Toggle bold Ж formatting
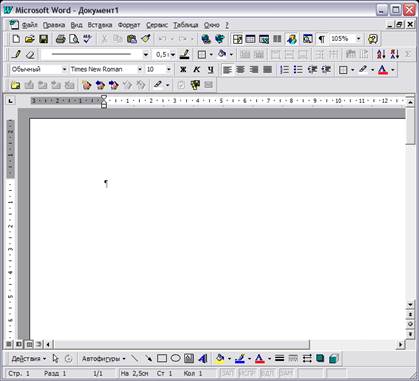The height and width of the screenshot is (381, 419). pos(183,69)
